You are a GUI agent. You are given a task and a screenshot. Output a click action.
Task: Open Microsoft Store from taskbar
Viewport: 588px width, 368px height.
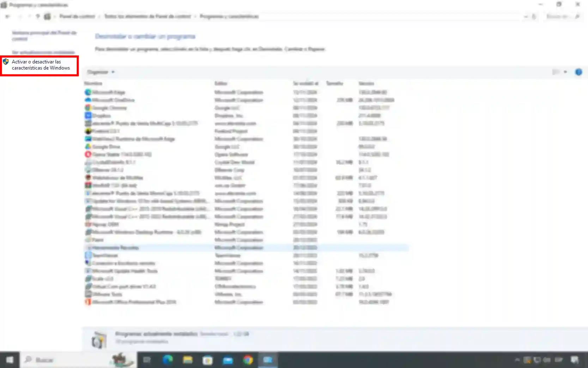pos(208,360)
